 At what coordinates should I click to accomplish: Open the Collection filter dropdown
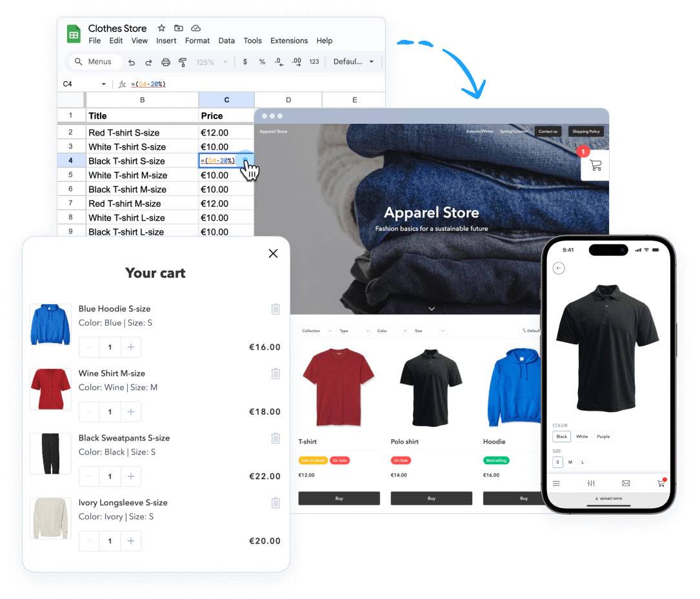[315, 330]
